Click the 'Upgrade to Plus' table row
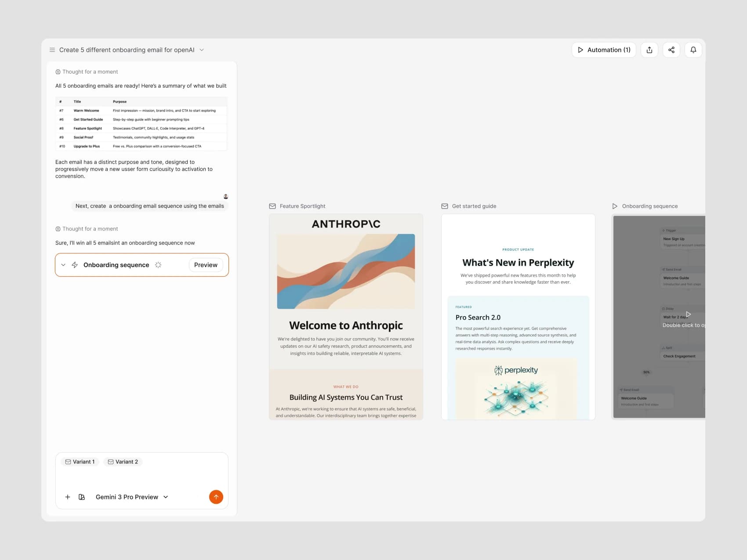This screenshot has width=747, height=560. (141, 146)
